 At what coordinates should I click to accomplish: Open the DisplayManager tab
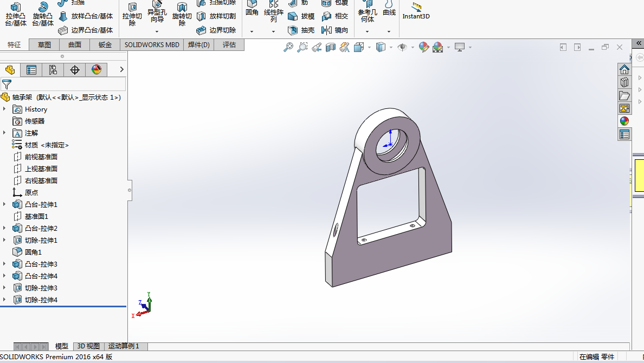96,70
